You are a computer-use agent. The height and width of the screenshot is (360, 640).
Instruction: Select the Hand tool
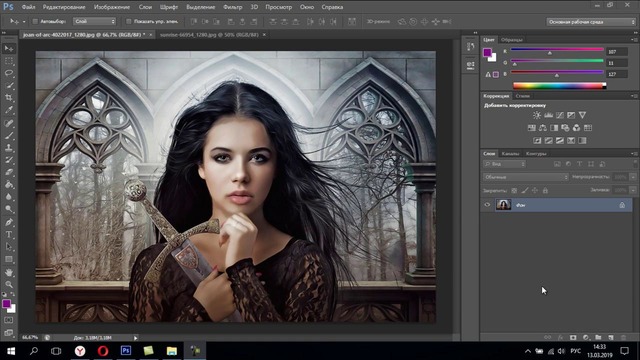pyautogui.click(x=9, y=272)
